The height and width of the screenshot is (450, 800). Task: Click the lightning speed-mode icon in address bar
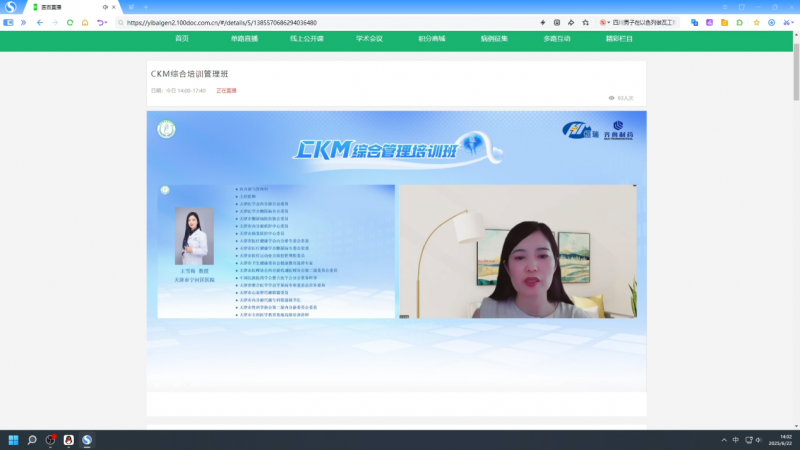pyautogui.click(x=542, y=22)
